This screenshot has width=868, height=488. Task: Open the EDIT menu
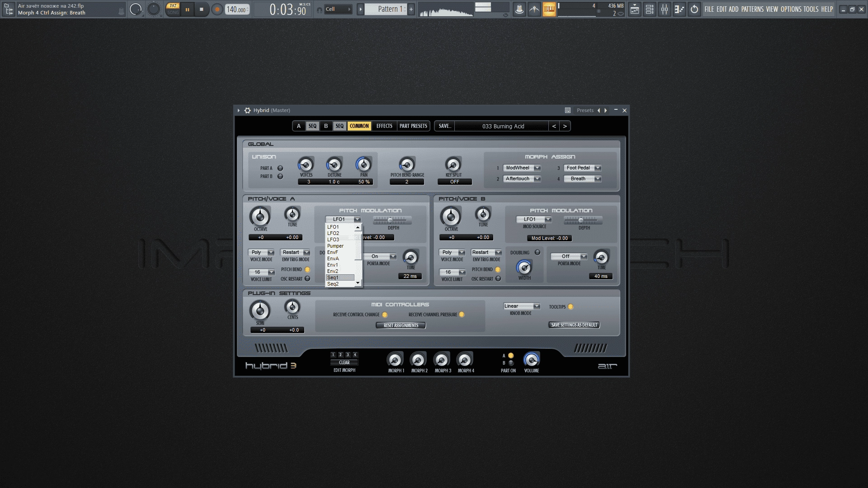(721, 9)
